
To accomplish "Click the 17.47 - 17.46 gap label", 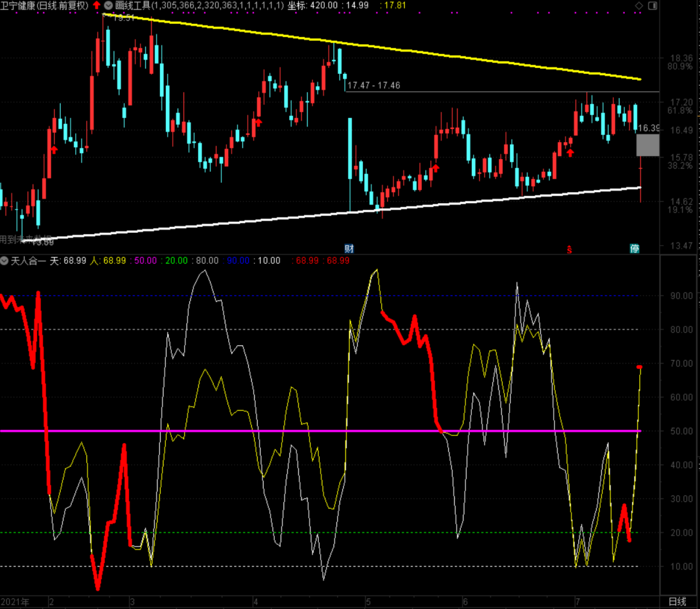I will 374,85.
